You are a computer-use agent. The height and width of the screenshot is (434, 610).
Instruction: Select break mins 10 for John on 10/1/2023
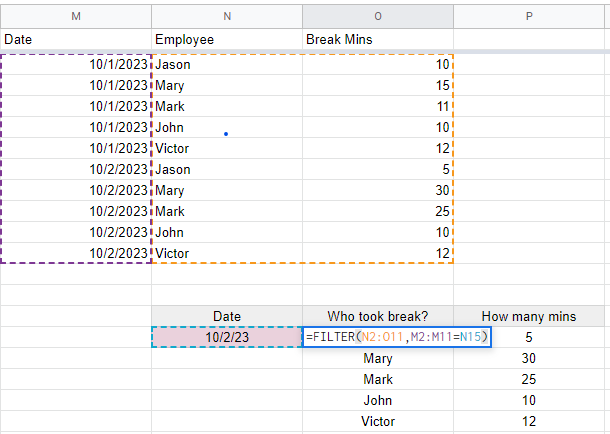coord(378,127)
